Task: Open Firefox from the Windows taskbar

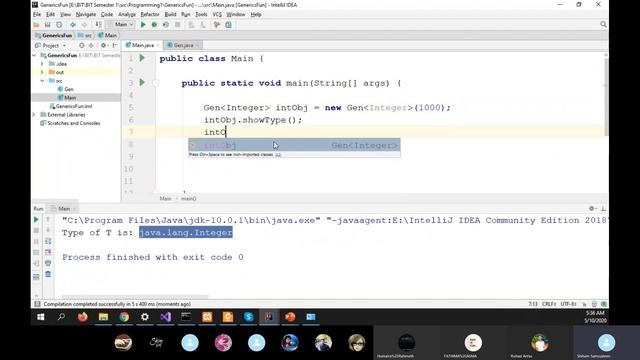Action: (82, 317)
